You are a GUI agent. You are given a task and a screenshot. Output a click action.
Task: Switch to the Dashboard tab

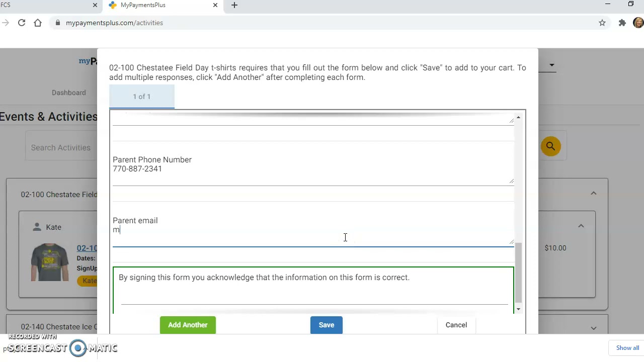[69, 93]
